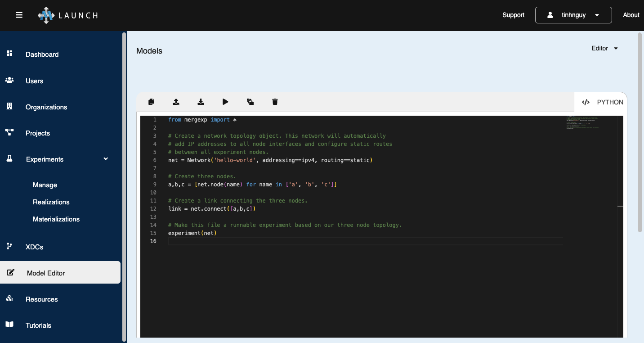The image size is (644, 343).
Task: Go to Projects in the sidebar
Action: coord(38,133)
